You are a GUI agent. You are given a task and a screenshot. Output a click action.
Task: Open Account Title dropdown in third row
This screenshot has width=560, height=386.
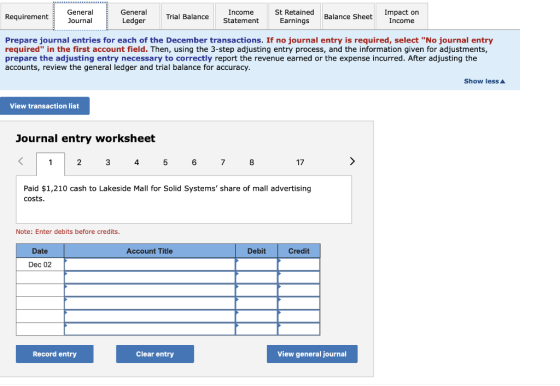pos(150,290)
